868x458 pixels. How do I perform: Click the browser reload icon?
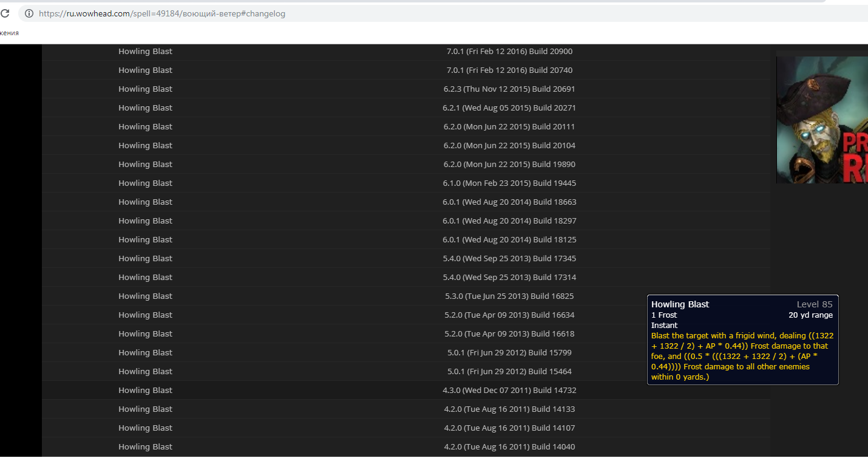(5, 13)
